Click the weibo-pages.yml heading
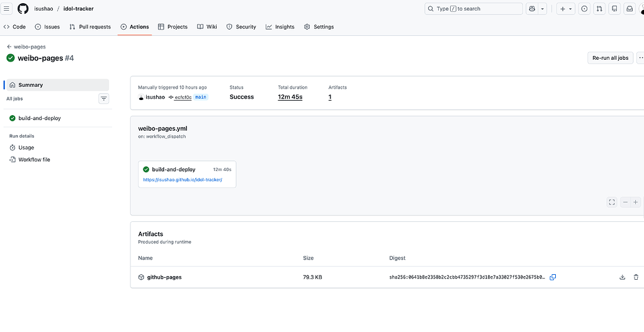 (x=162, y=129)
